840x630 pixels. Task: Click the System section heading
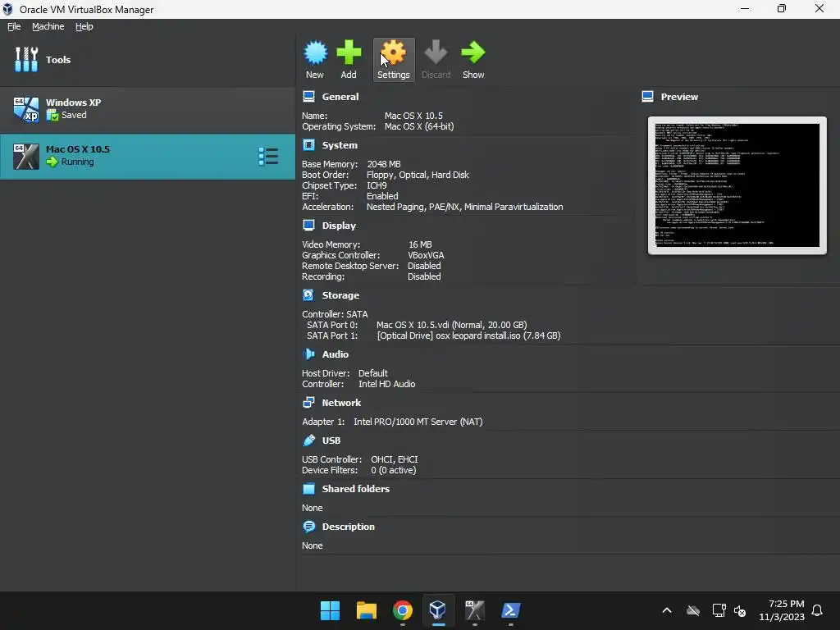tap(340, 145)
